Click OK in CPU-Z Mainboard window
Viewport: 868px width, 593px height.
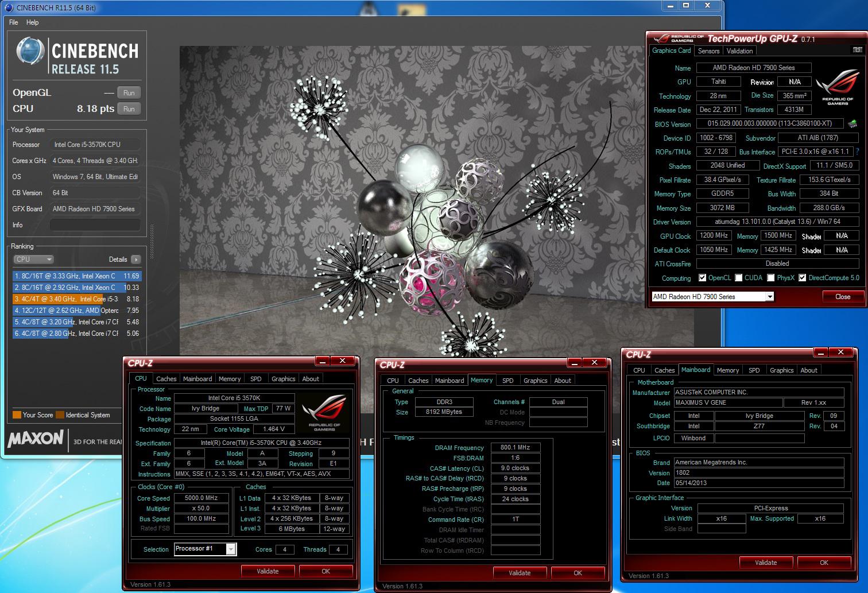click(824, 563)
